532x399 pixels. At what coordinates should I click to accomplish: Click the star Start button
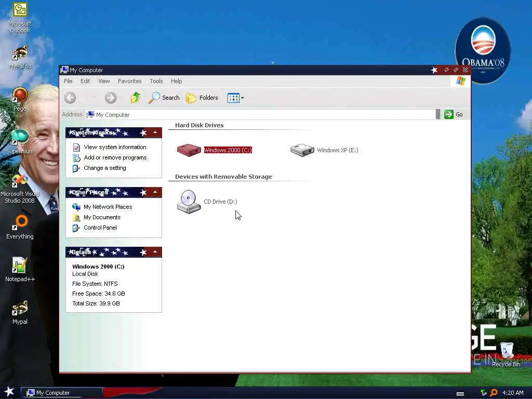tap(9, 392)
